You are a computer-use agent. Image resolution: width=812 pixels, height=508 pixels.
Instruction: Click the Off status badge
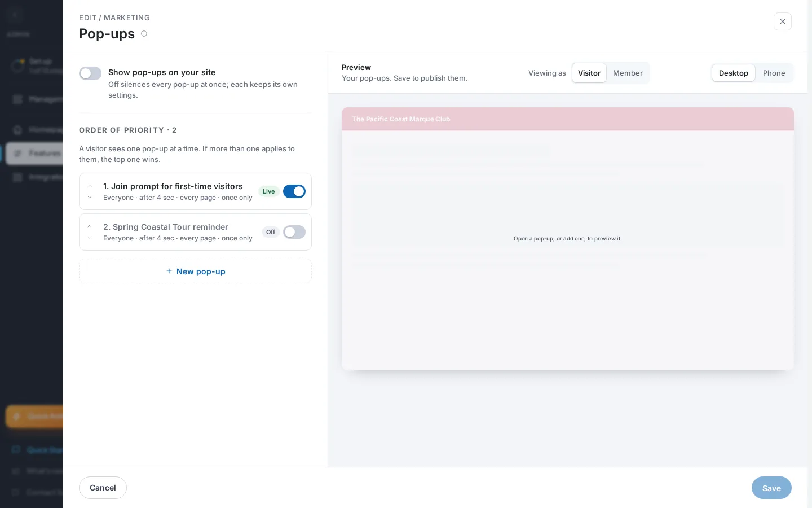click(x=271, y=232)
